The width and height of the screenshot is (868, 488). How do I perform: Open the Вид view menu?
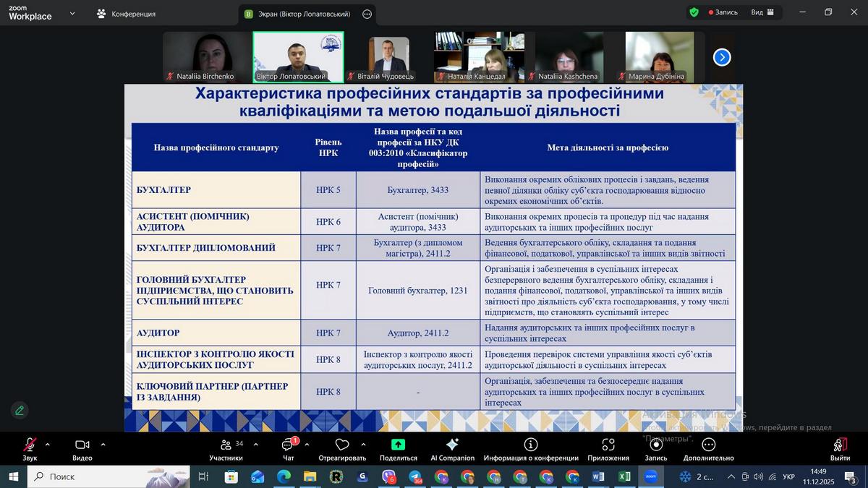[762, 12]
